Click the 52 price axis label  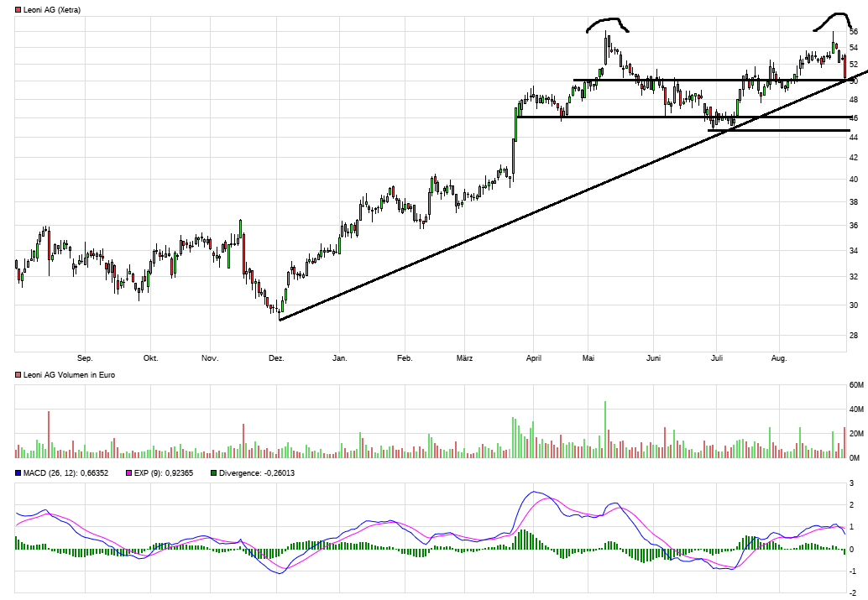854,65
